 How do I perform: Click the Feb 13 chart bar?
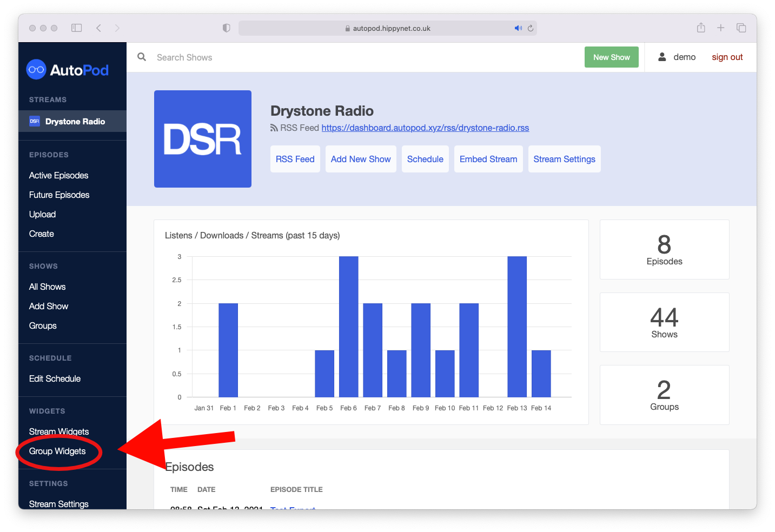(x=517, y=327)
